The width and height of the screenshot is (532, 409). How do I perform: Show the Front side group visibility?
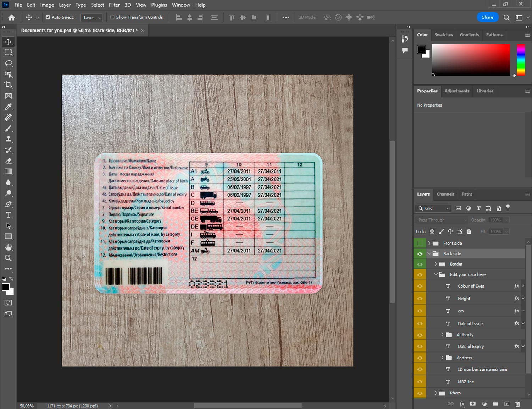[x=420, y=243]
